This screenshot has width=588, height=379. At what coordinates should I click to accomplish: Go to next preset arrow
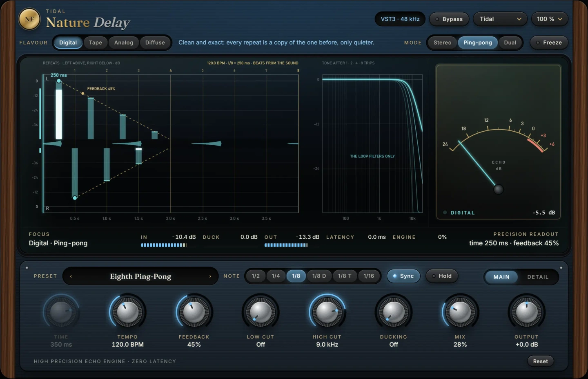[210, 276]
